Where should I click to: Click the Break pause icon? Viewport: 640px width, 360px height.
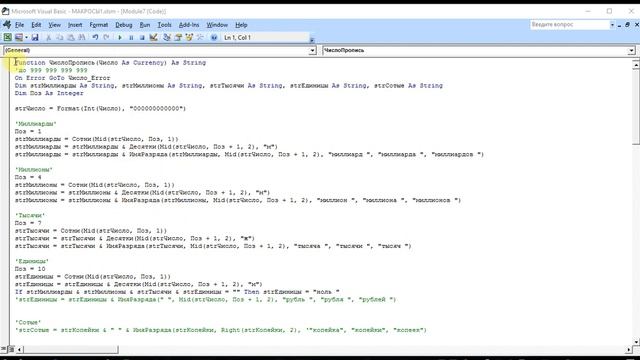131,38
